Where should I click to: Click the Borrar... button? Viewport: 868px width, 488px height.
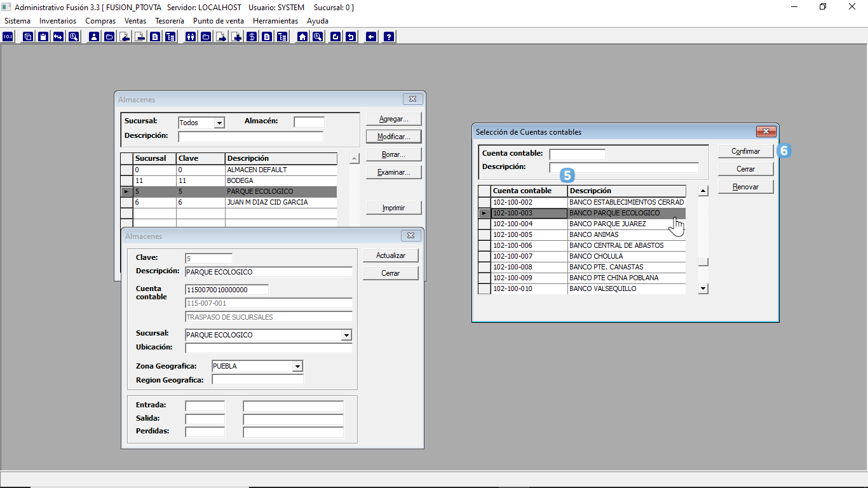point(394,154)
